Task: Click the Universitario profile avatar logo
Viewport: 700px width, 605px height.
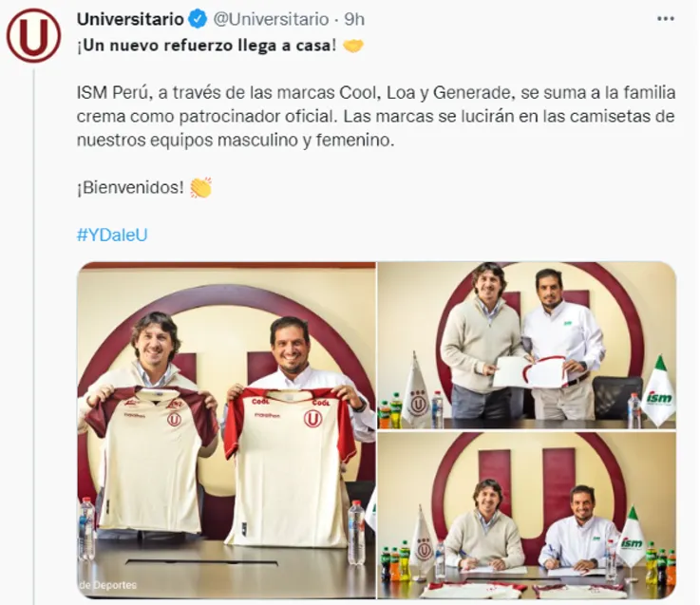Action: pyautogui.click(x=33, y=35)
